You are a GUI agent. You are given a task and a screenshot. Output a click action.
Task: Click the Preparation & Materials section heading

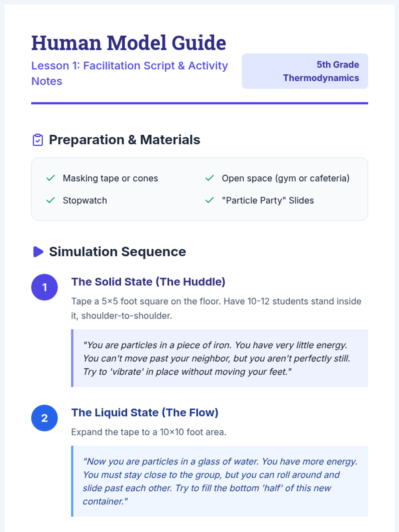124,140
